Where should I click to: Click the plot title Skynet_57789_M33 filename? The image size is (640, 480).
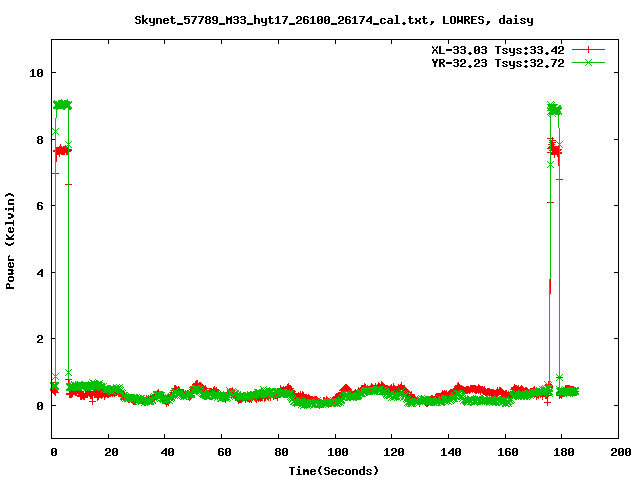tap(281, 20)
